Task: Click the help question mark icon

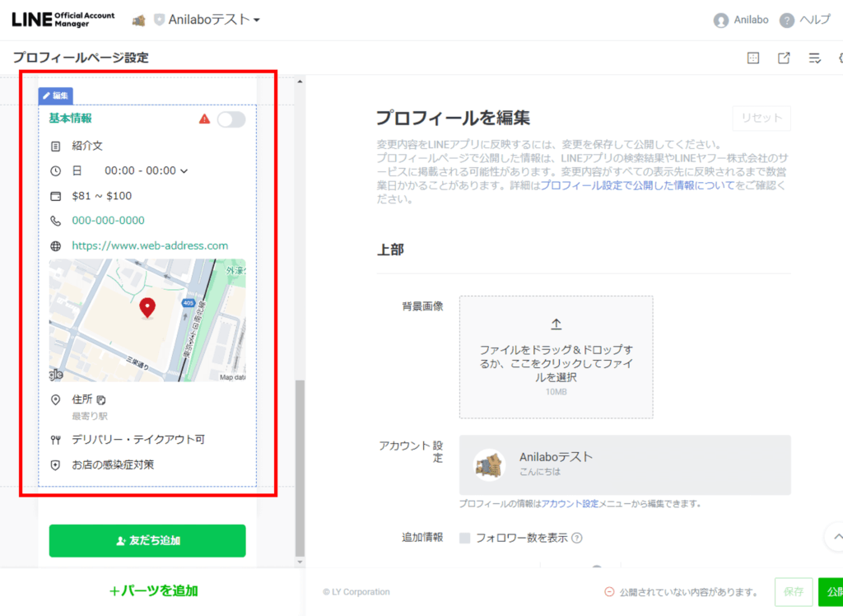Action: click(787, 21)
